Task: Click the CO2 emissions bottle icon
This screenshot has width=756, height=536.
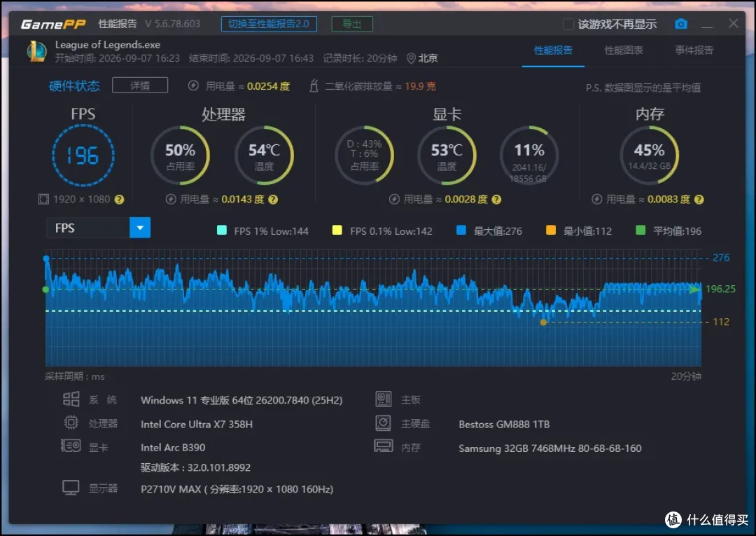Action: (x=314, y=86)
